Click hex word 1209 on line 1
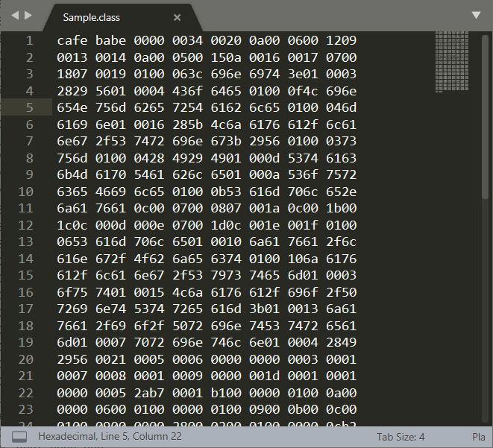The width and height of the screenshot is (493, 448). pos(341,40)
